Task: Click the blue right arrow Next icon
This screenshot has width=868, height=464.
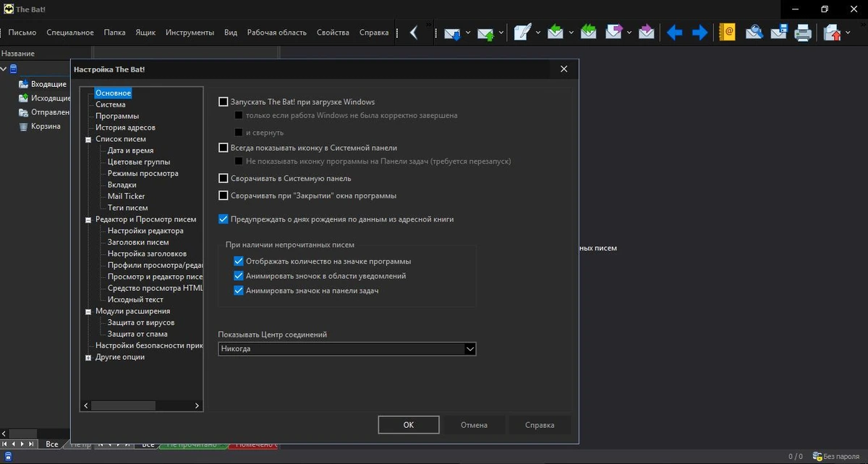Action: pyautogui.click(x=699, y=33)
